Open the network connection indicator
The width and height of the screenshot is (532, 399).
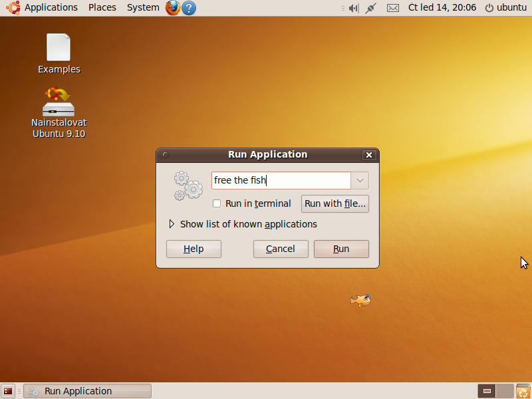370,8
